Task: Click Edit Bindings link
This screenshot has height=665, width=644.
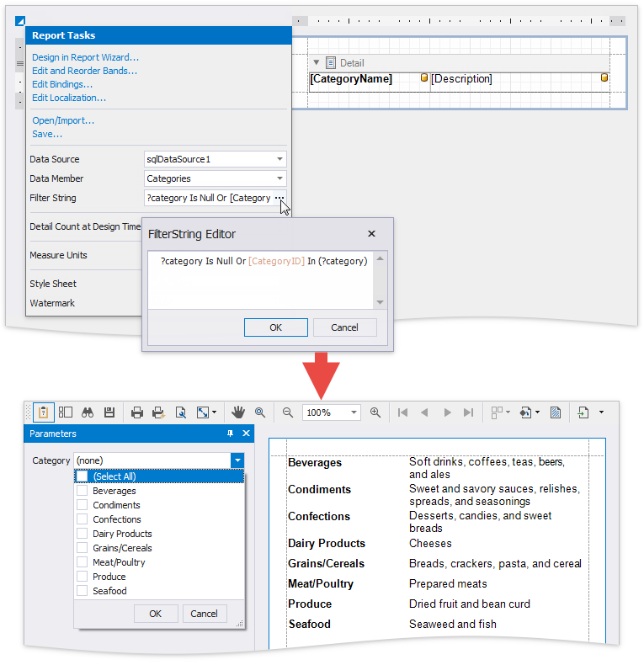Action: click(x=62, y=84)
